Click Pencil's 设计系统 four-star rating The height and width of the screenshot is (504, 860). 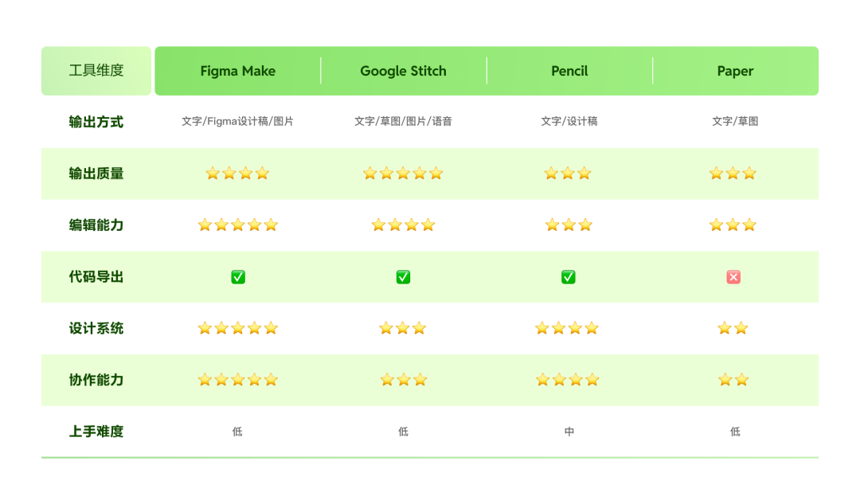coord(567,328)
